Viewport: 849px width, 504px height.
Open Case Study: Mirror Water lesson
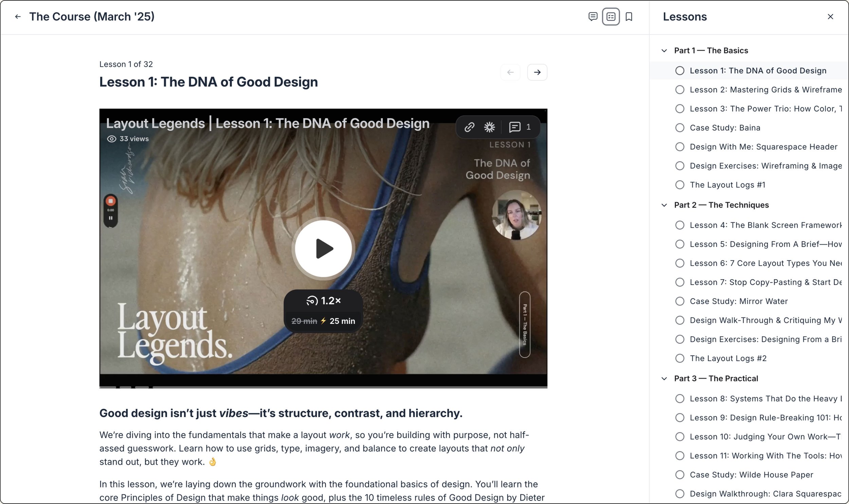(738, 301)
